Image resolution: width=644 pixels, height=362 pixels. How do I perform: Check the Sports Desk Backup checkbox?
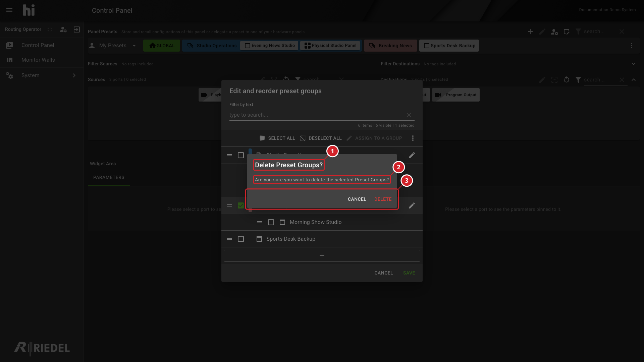[x=241, y=239]
